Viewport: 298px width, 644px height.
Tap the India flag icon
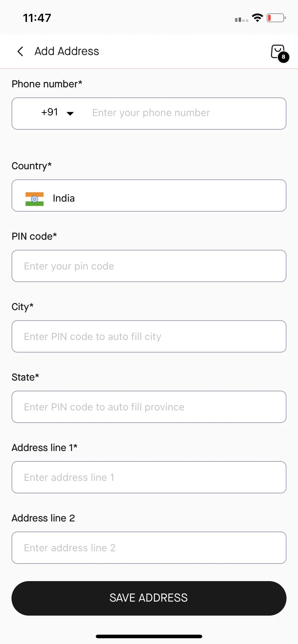tap(35, 199)
